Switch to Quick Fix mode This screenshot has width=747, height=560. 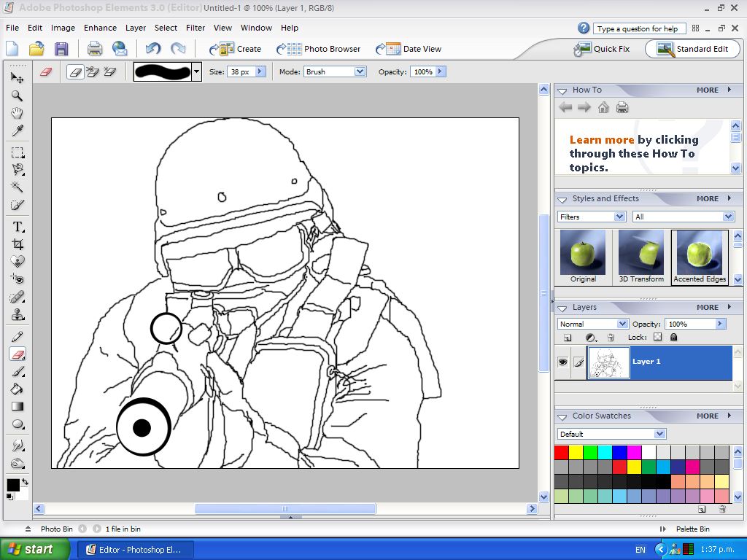602,49
